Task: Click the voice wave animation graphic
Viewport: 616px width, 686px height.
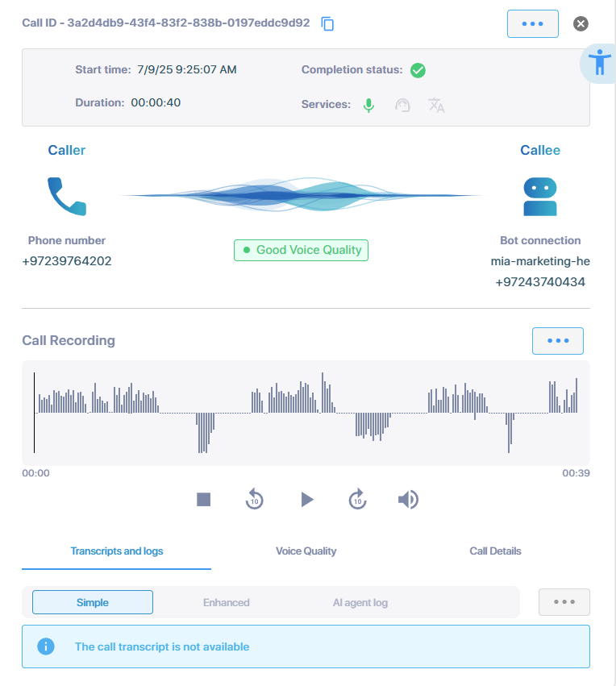Action: (x=302, y=195)
